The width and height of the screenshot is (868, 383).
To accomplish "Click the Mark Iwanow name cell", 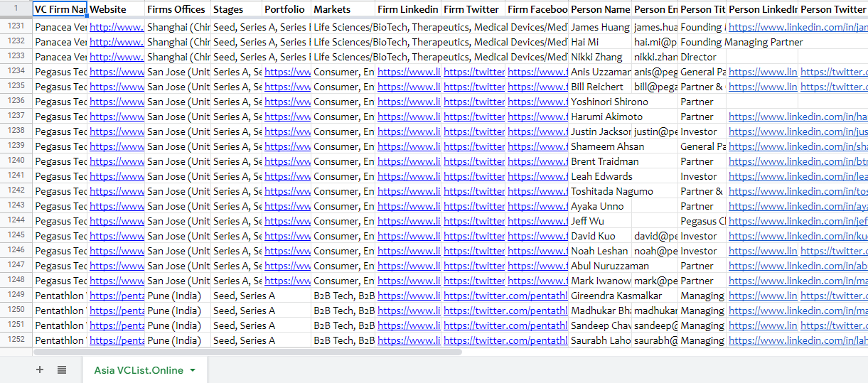I will coord(601,281).
